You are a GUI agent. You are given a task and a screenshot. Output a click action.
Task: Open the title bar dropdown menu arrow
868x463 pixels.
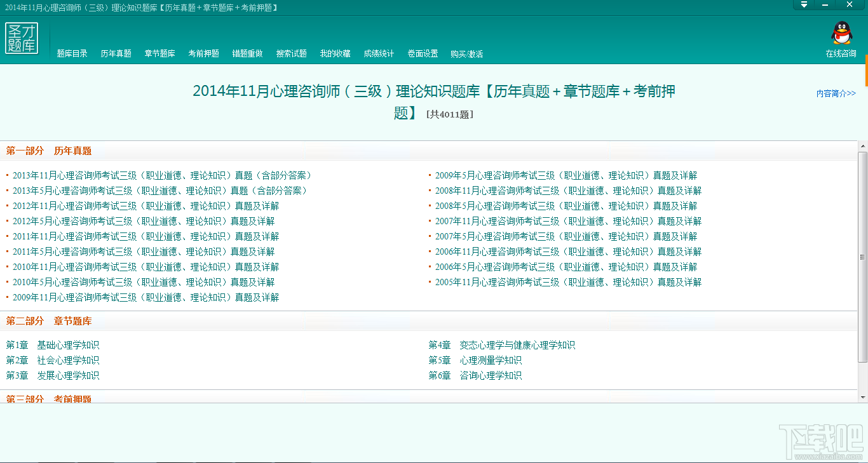pos(804,4)
